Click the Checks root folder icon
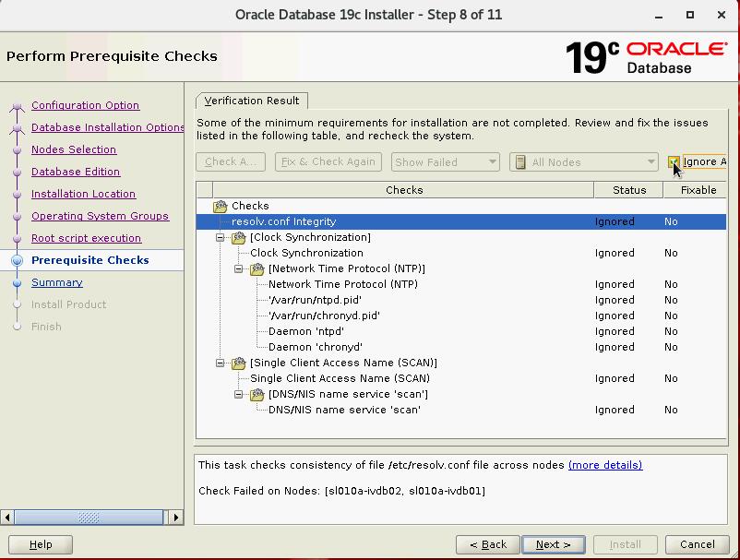The height and width of the screenshot is (560, 740). (x=220, y=207)
